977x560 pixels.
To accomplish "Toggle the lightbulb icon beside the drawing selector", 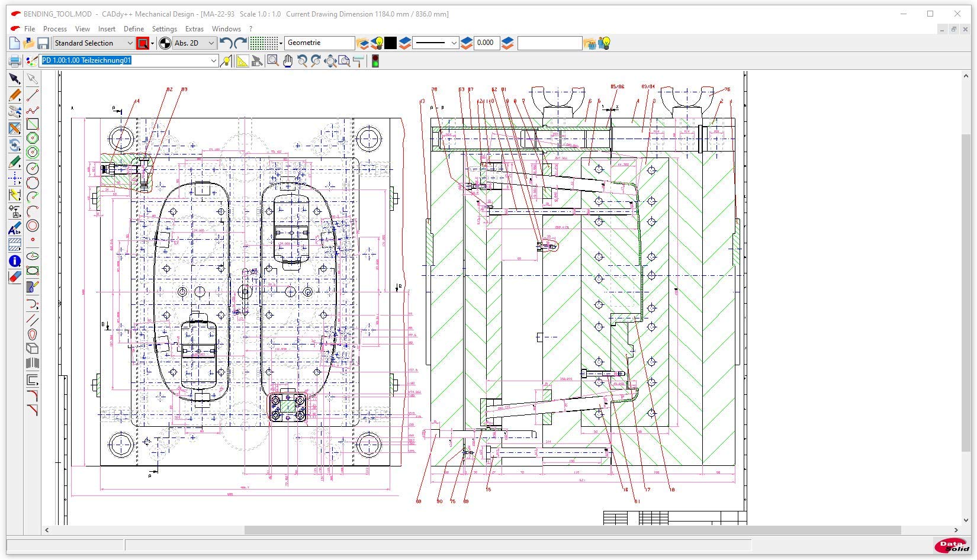I will [x=226, y=61].
